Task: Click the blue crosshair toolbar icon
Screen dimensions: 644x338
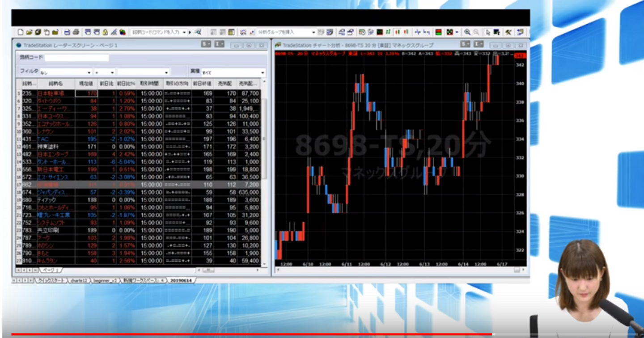Action: pos(418,32)
